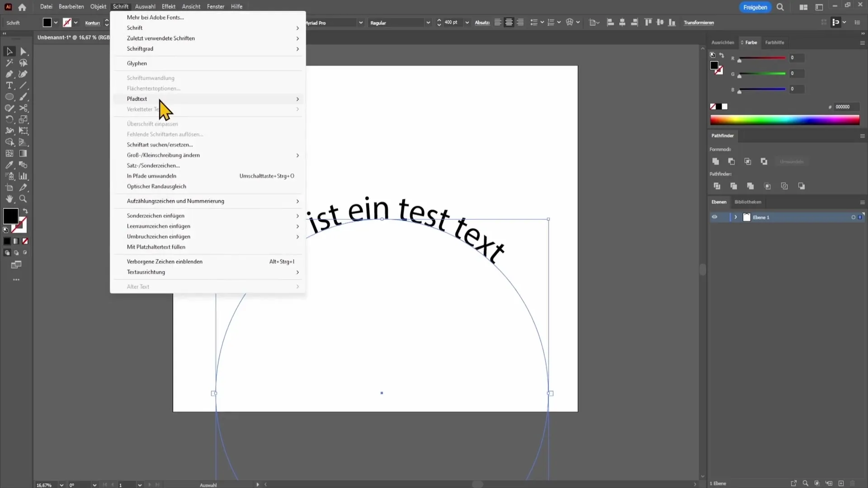
Task: Expand the Ebene 1 layer
Action: 736,217
